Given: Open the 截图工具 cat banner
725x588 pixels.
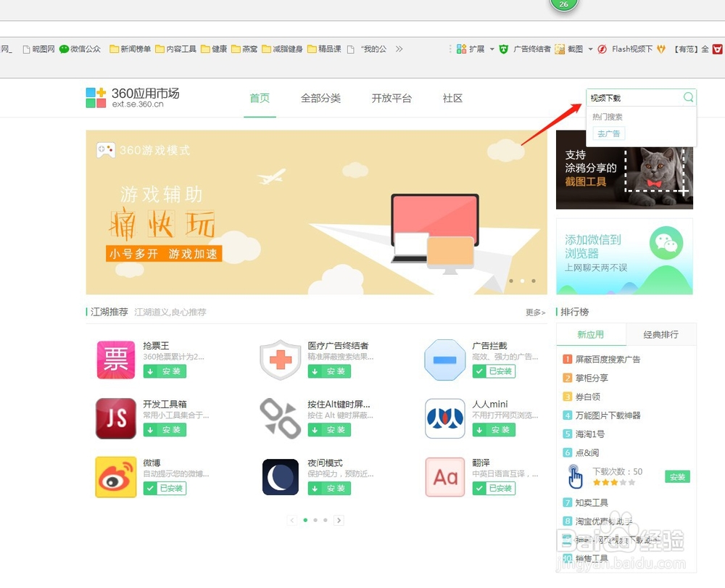Looking at the screenshot, I should 624,170.
